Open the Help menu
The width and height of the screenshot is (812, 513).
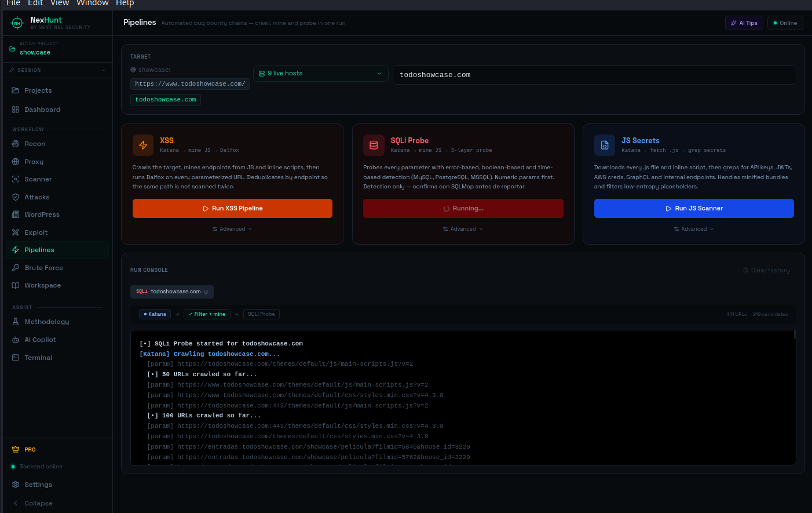(x=125, y=3)
